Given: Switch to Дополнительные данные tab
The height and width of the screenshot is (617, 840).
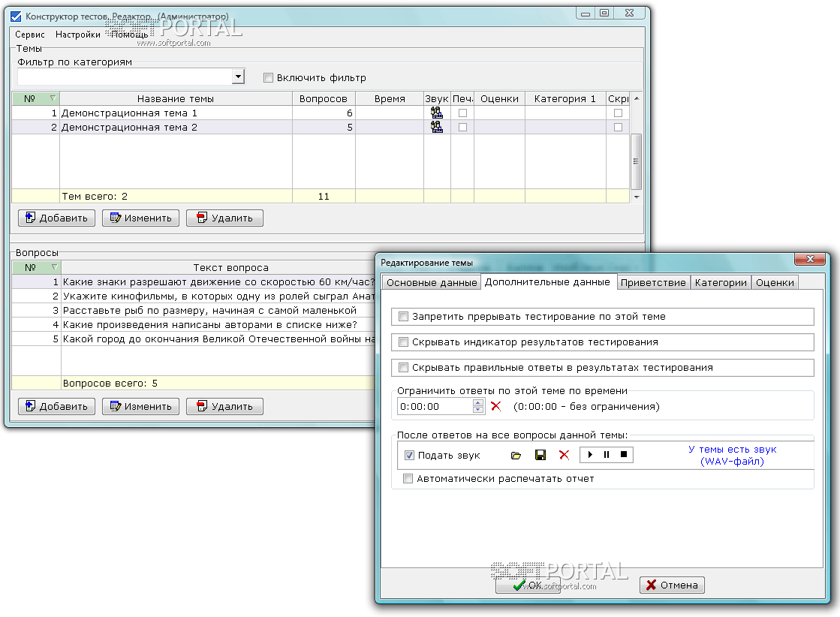Looking at the screenshot, I should pos(547,281).
